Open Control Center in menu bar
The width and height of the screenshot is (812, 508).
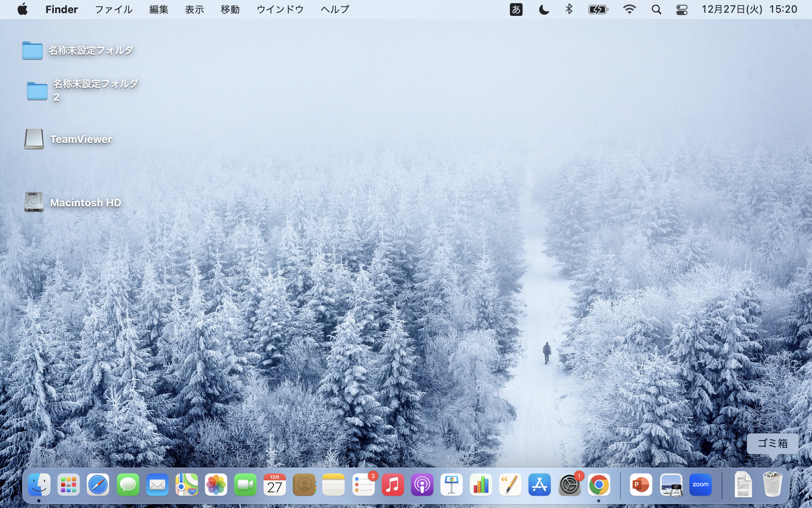(x=682, y=10)
